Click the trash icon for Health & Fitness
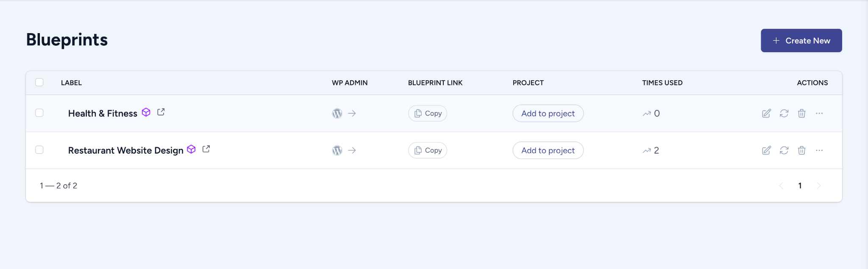Image resolution: width=868 pixels, height=269 pixels. [x=801, y=113]
